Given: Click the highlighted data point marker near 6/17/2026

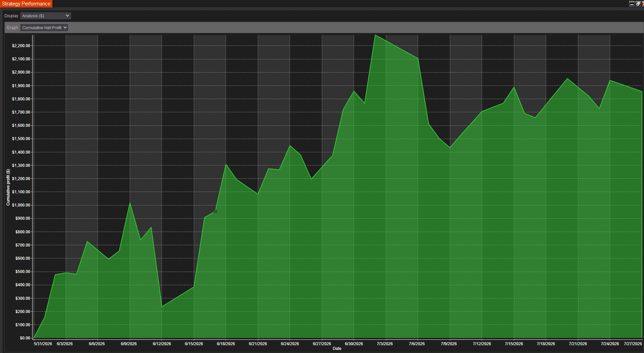Looking at the screenshot, I should click(x=215, y=211).
